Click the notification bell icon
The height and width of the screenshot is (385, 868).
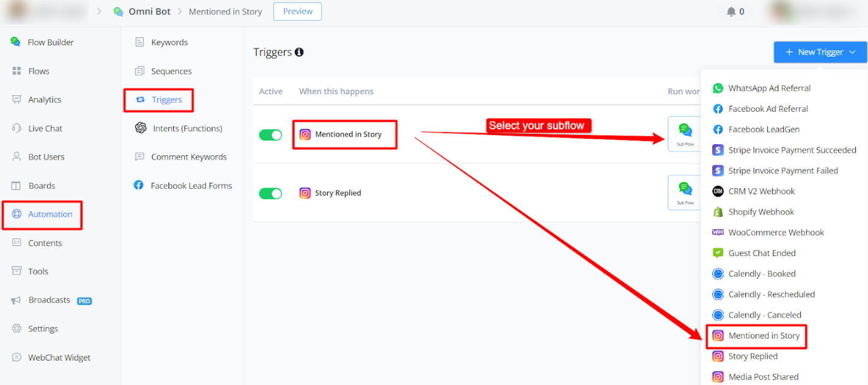pyautogui.click(x=731, y=12)
